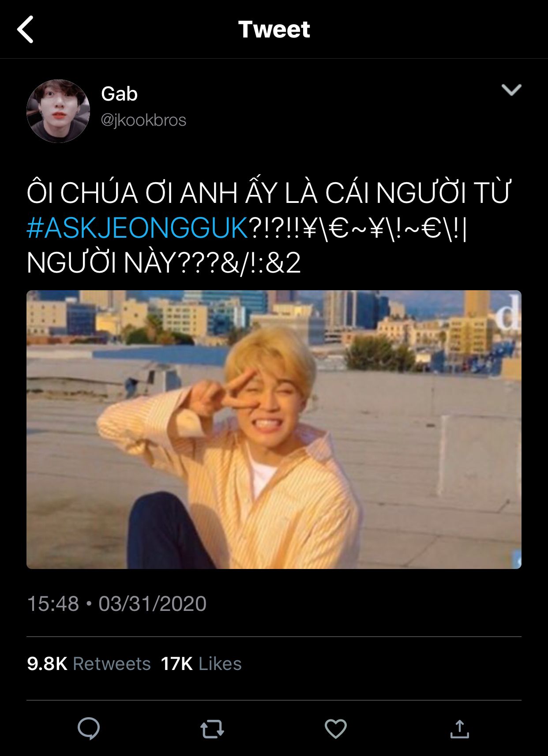The width and height of the screenshot is (548, 756).
Task: Go back using the arrow icon
Action: point(25,30)
